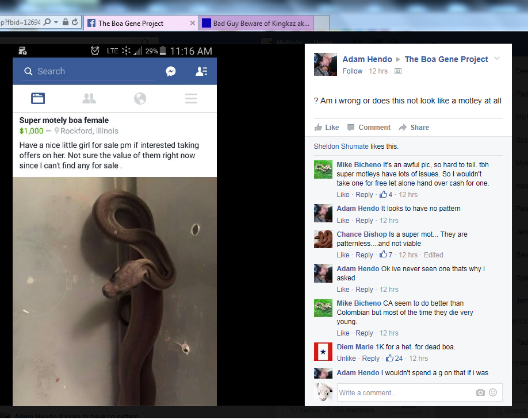Reply to Mike Bicheno's awful pic comment

[364, 195]
